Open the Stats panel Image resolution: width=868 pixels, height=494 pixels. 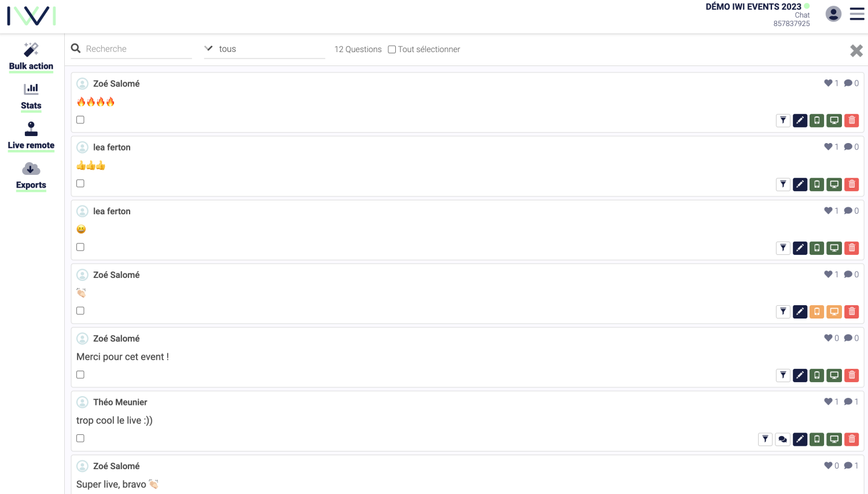tap(31, 97)
